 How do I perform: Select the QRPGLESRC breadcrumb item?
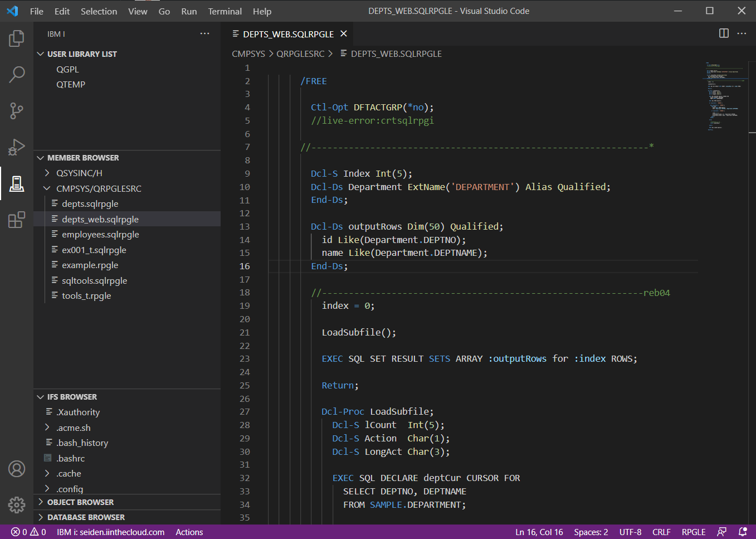[x=301, y=54]
